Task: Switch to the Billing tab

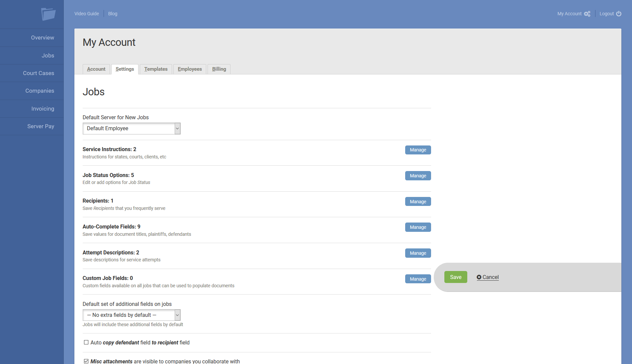Action: click(x=219, y=69)
